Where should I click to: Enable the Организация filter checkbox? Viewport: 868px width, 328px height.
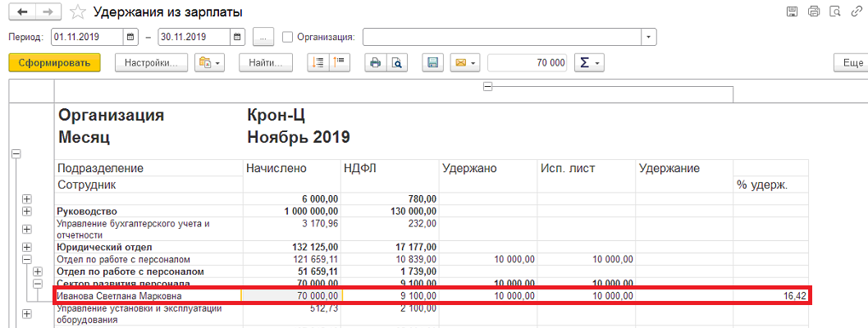tap(287, 37)
